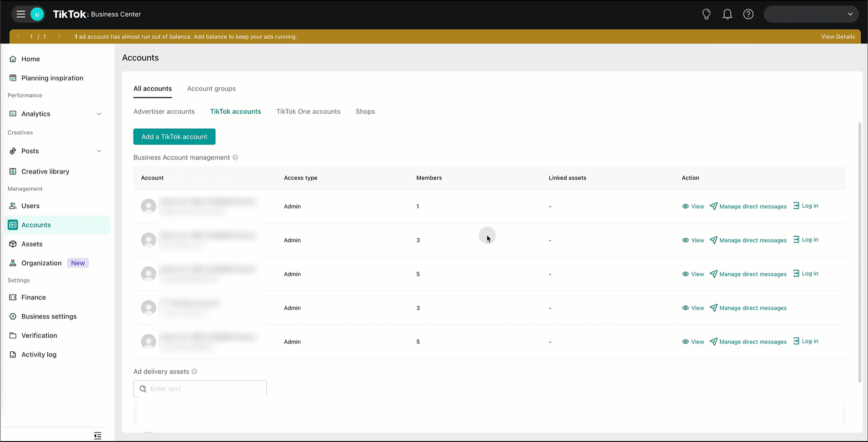Manage direct messages for fourth account row
Viewport: 868px width, 442px height.
coord(748,308)
